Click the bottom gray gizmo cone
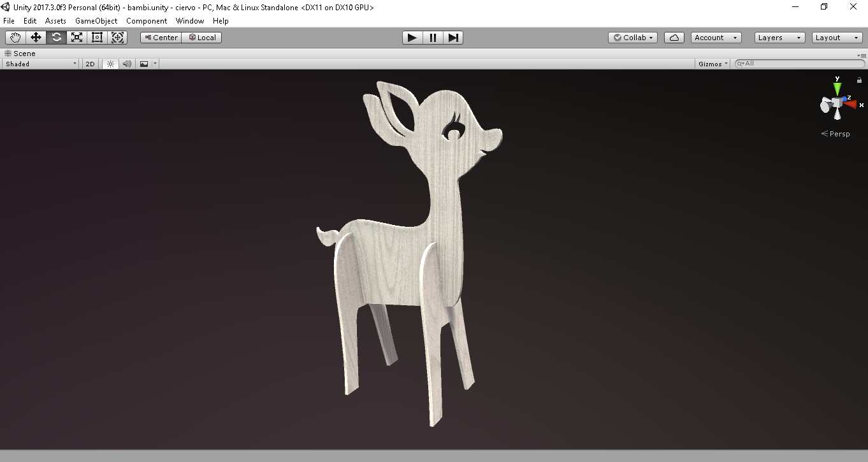The image size is (868, 462). pyautogui.click(x=837, y=115)
